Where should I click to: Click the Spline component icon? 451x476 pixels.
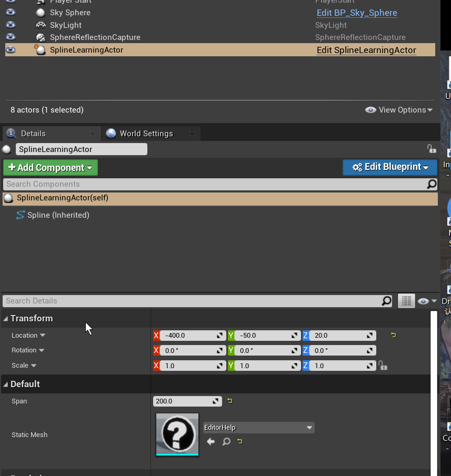[x=21, y=215]
